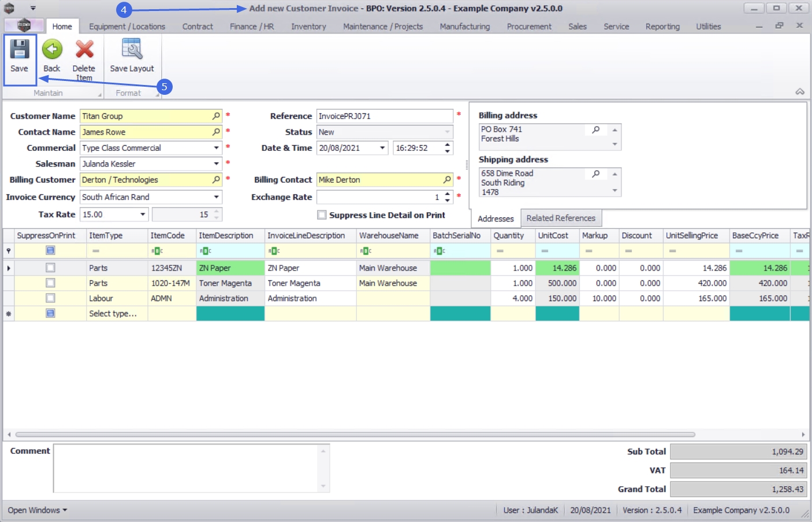Click the Save floppy disk icon
This screenshot has width=812, height=522.
[x=19, y=50]
